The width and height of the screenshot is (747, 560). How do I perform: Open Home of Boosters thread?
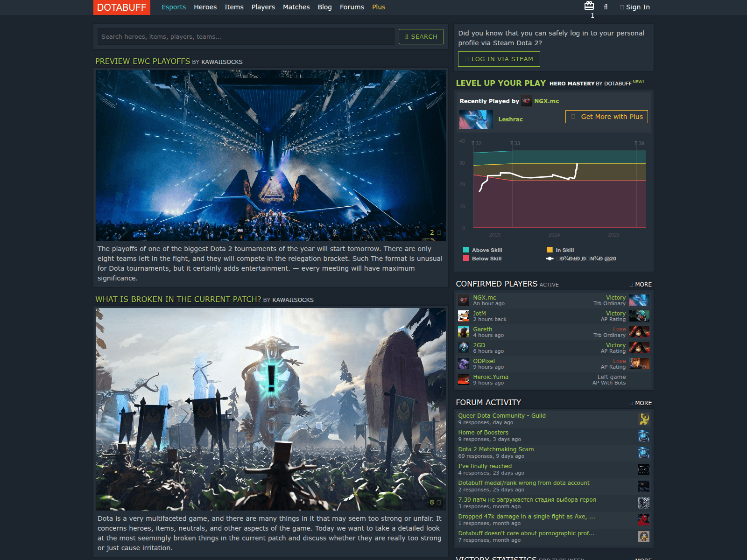(x=483, y=432)
